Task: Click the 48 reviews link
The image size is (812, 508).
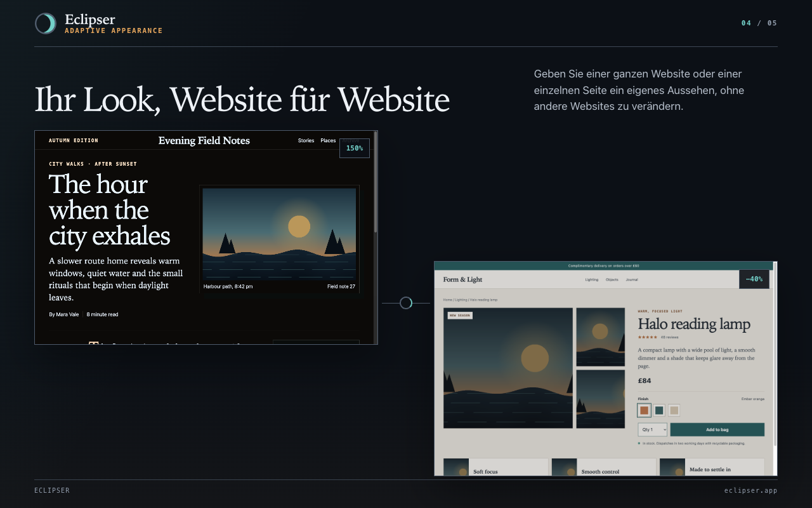Action: click(x=669, y=337)
